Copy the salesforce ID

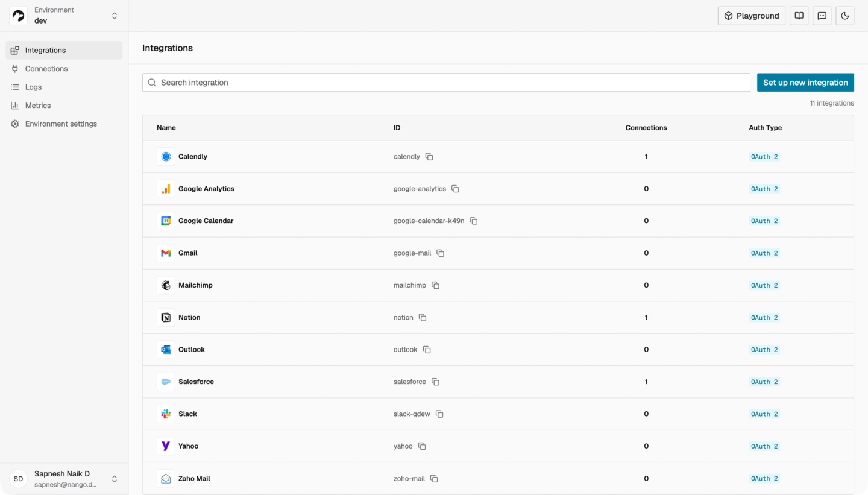435,382
